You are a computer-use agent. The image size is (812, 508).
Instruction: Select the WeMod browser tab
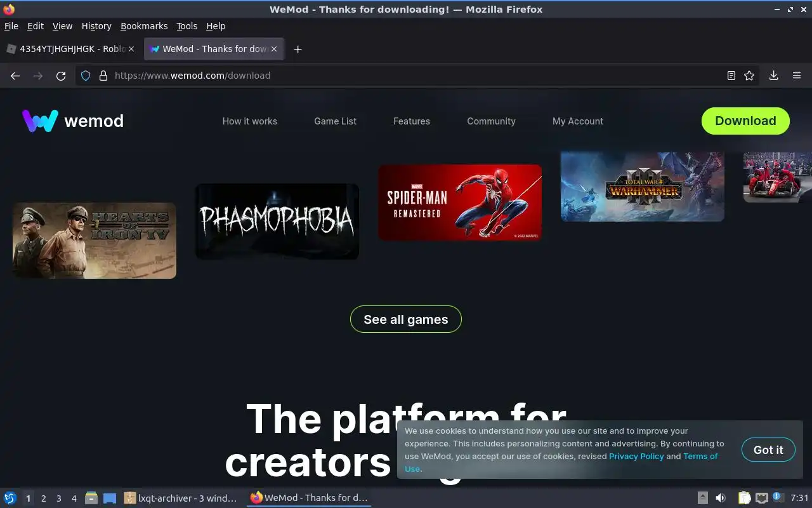coord(214,49)
